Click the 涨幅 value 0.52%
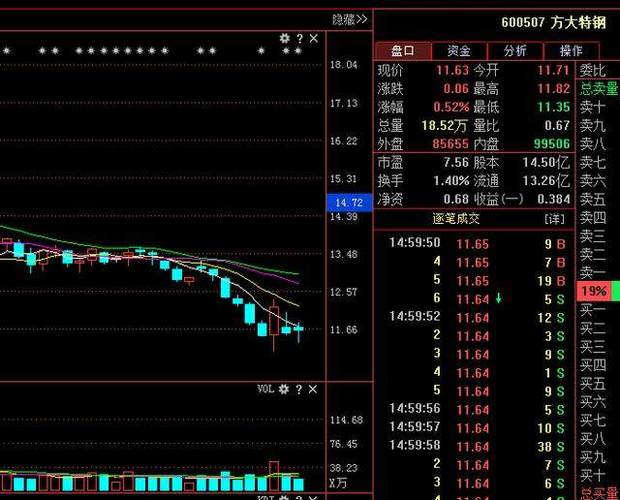This screenshot has height=500, width=620. 451,107
